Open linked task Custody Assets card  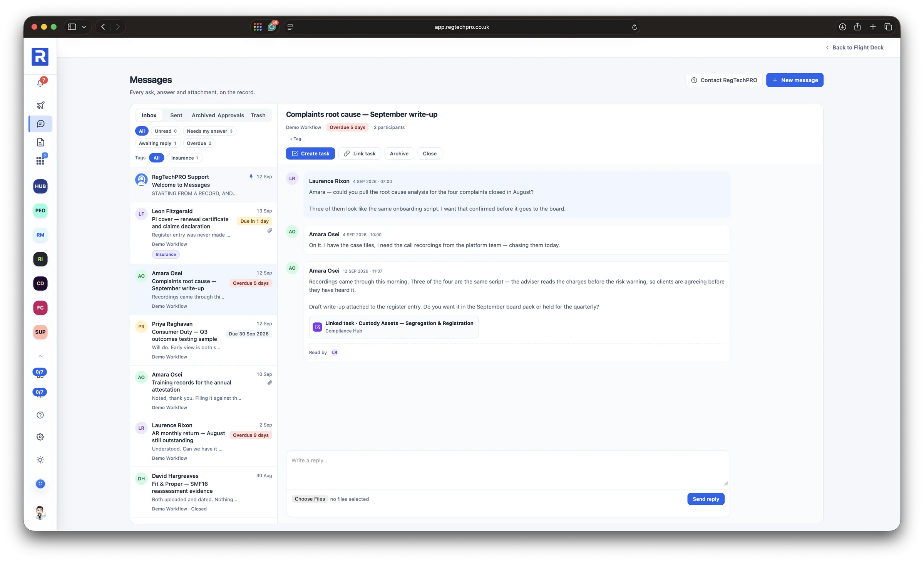pos(393,327)
